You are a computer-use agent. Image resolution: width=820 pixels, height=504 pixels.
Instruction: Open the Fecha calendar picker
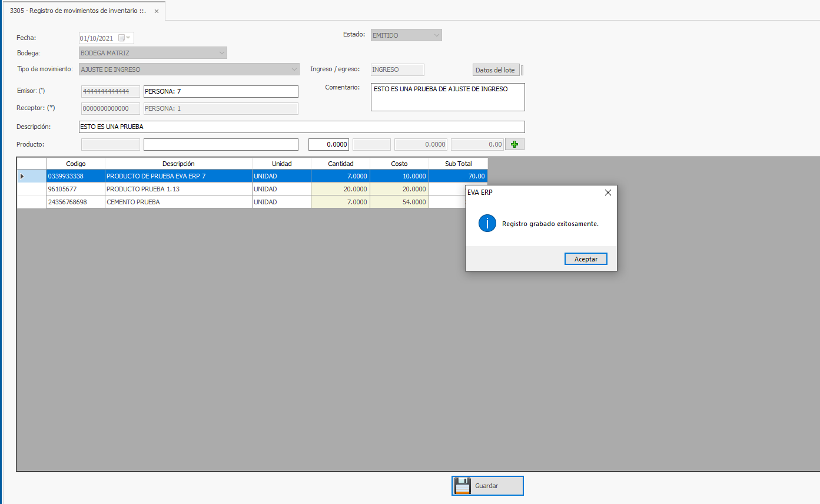pyautogui.click(x=122, y=38)
